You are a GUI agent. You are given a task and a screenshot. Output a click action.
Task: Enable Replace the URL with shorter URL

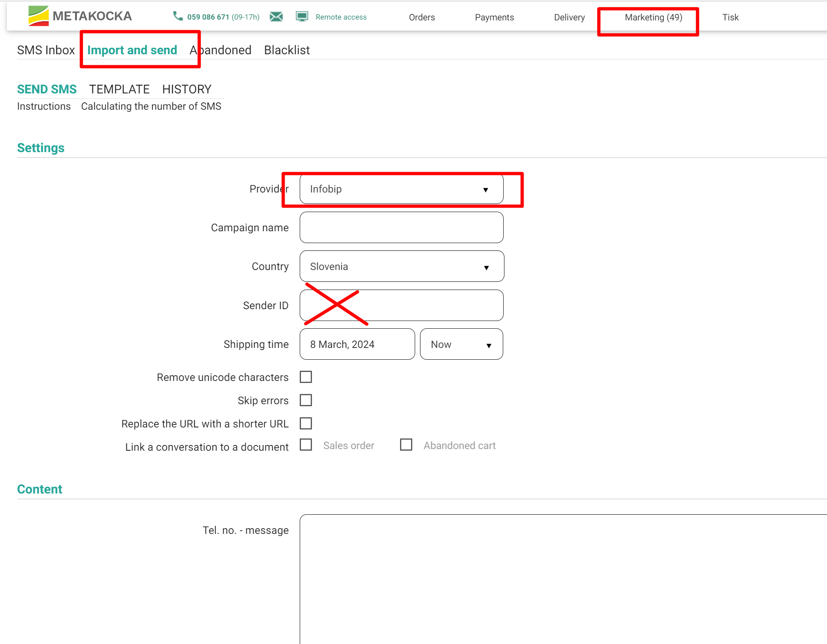click(306, 423)
